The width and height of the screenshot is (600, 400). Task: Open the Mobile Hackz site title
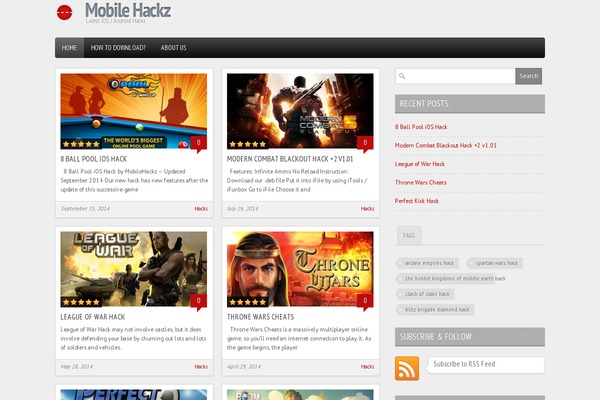point(128,10)
